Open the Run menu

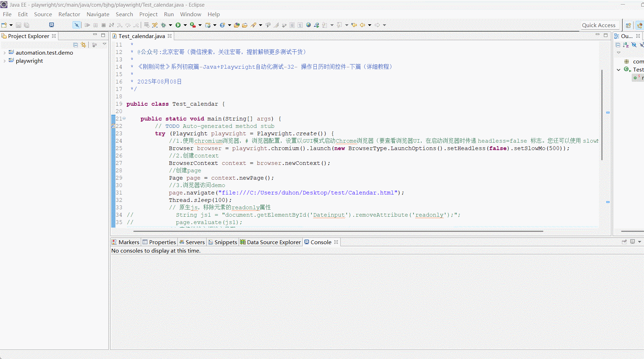tap(169, 14)
